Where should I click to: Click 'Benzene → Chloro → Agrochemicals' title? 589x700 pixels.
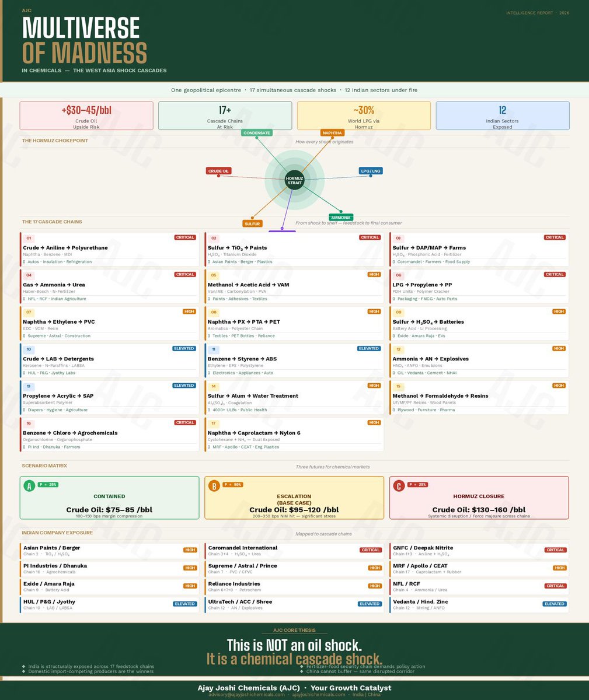70,433
